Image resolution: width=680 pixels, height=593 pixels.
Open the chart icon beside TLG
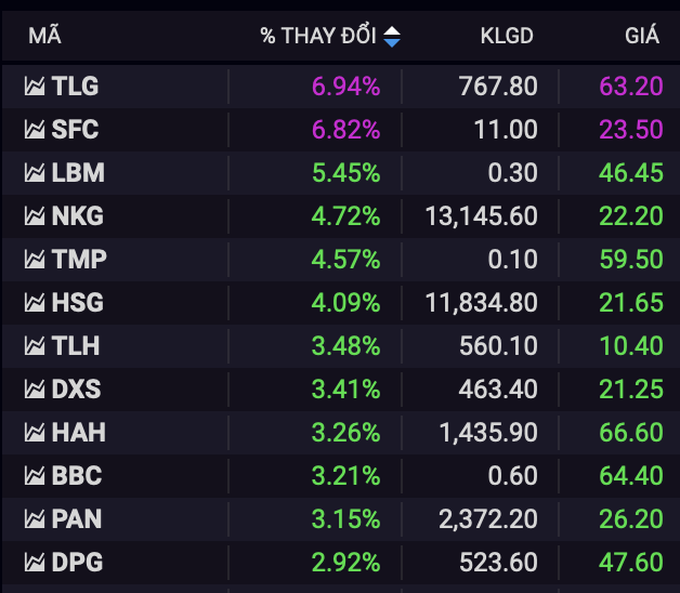[35, 86]
